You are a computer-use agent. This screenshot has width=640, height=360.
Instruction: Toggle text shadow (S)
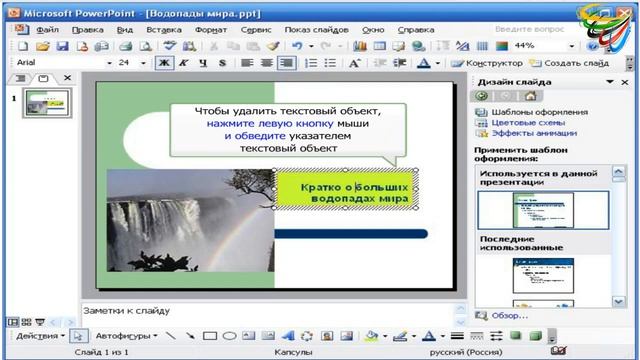pyautogui.click(x=222, y=63)
